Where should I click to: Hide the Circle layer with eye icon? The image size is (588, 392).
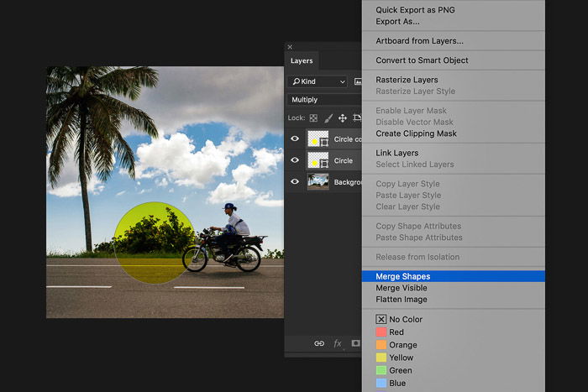click(295, 160)
